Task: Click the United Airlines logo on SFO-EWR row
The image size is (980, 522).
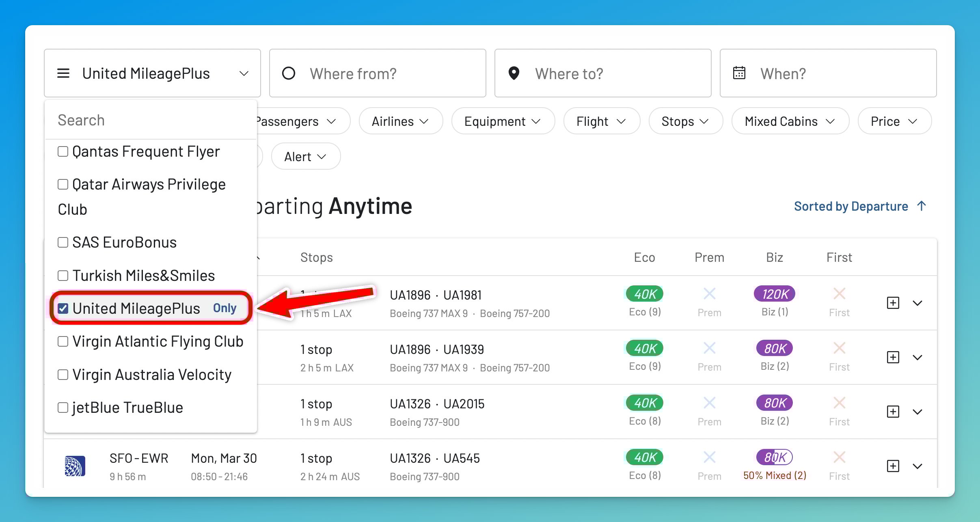Action: 75,466
